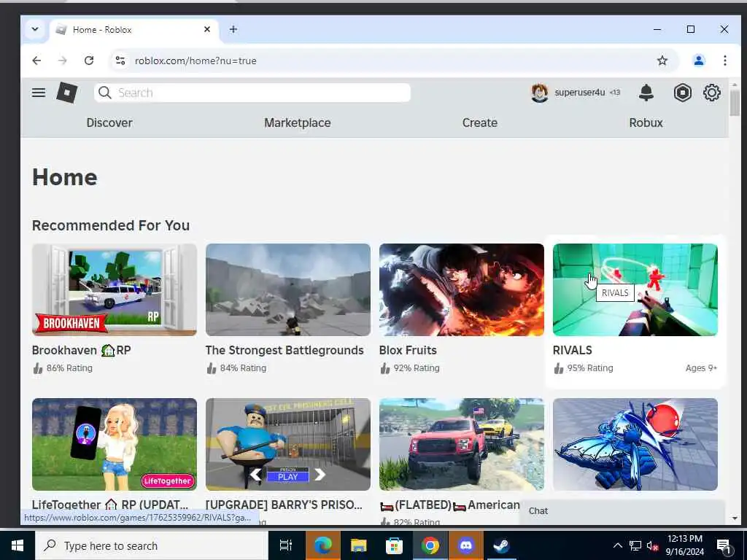
Task: Click the superuser4u username link
Action: pyautogui.click(x=580, y=93)
